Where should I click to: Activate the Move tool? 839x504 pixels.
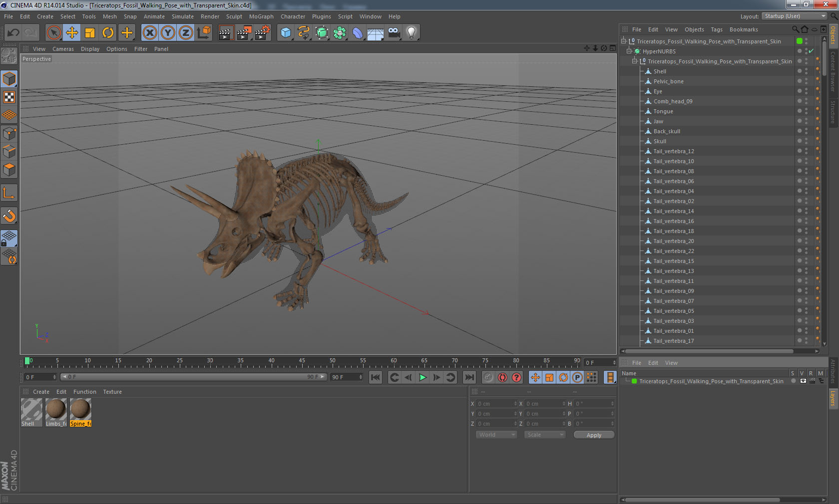[72, 33]
